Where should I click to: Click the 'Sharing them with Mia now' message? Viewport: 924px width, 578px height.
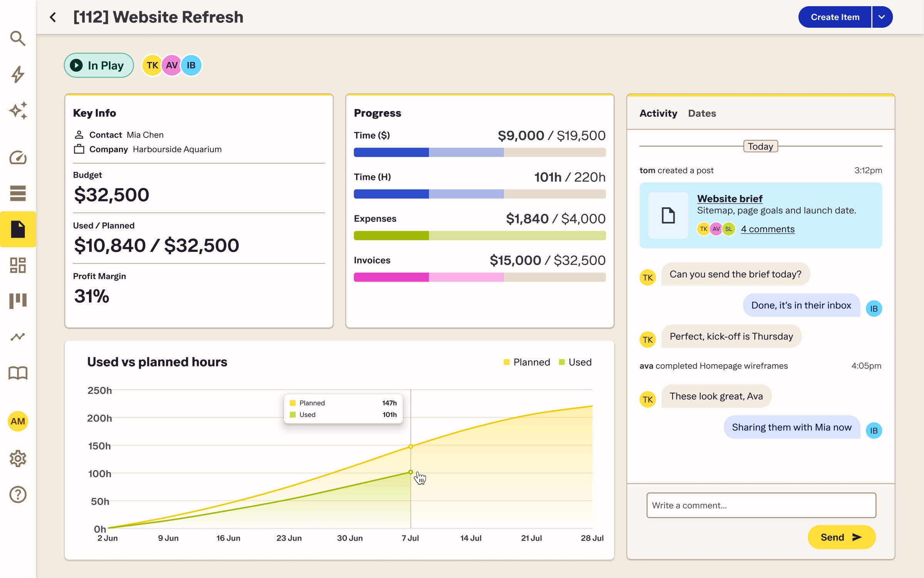(792, 427)
